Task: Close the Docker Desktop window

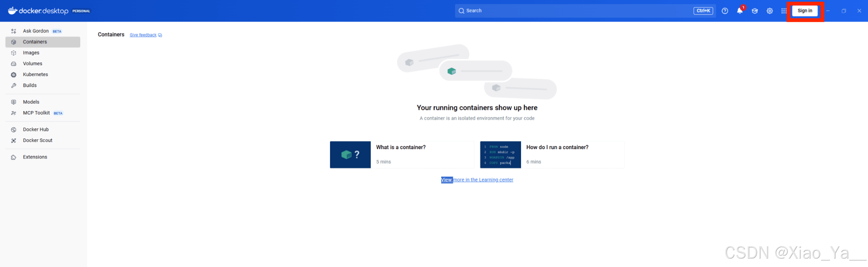Action: coord(859,11)
